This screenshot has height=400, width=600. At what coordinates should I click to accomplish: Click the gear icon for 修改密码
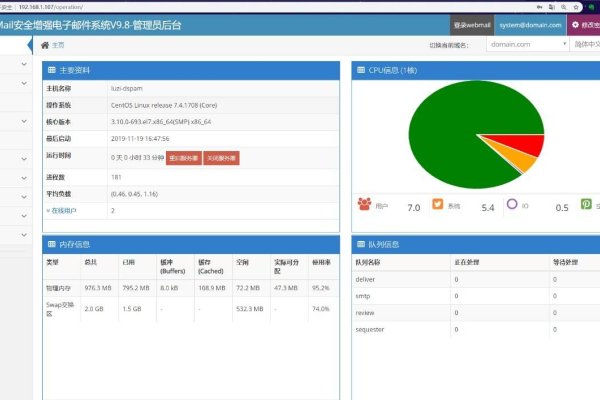click(x=575, y=24)
